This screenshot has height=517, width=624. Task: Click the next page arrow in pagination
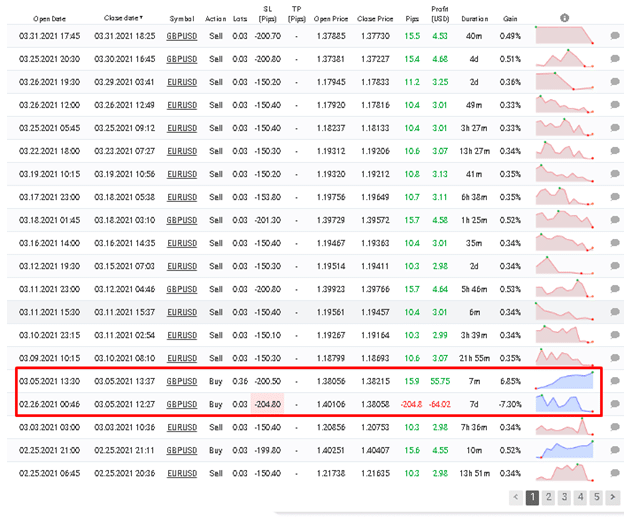(613, 497)
